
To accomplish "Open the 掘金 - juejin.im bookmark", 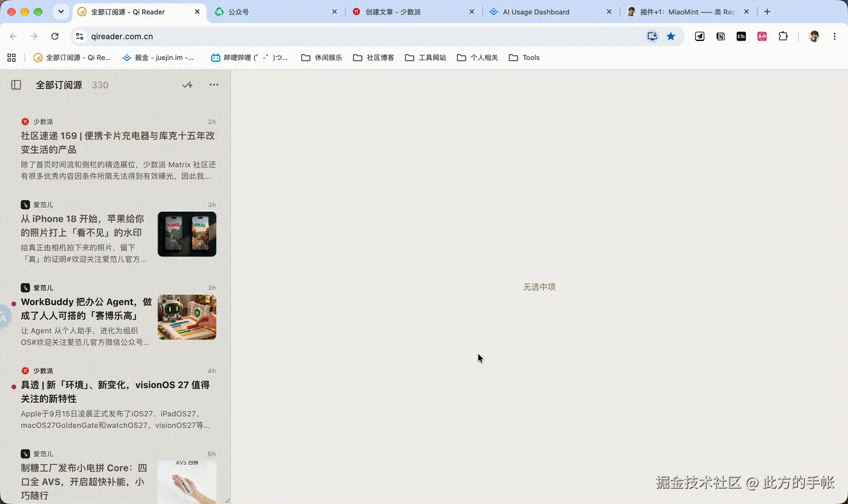I will 159,58.
